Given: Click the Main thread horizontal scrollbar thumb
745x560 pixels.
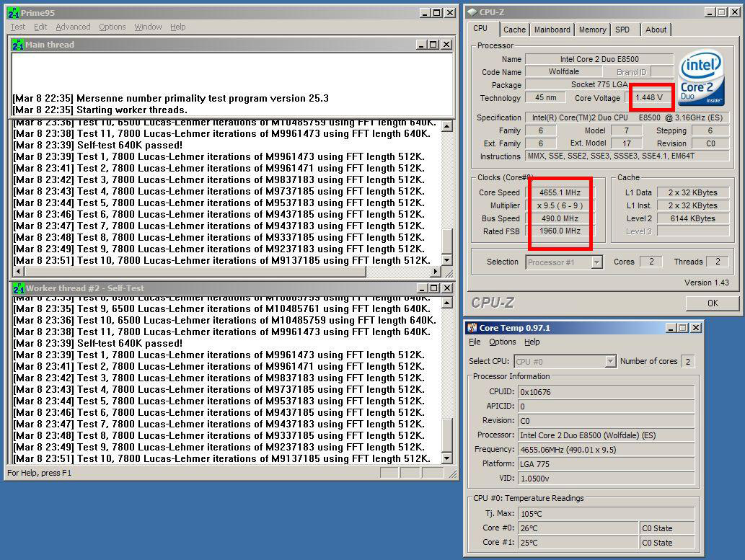Looking at the screenshot, I should (x=195, y=271).
